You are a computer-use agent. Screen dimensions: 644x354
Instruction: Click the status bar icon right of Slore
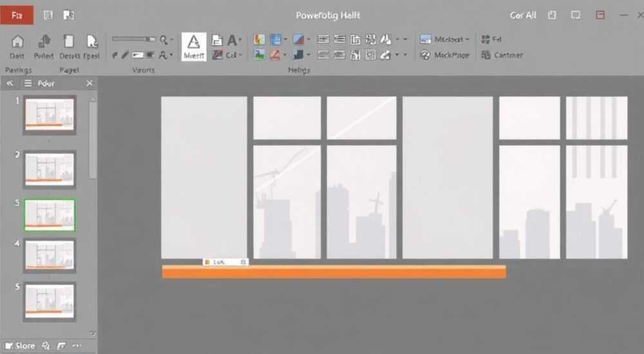pos(46,346)
